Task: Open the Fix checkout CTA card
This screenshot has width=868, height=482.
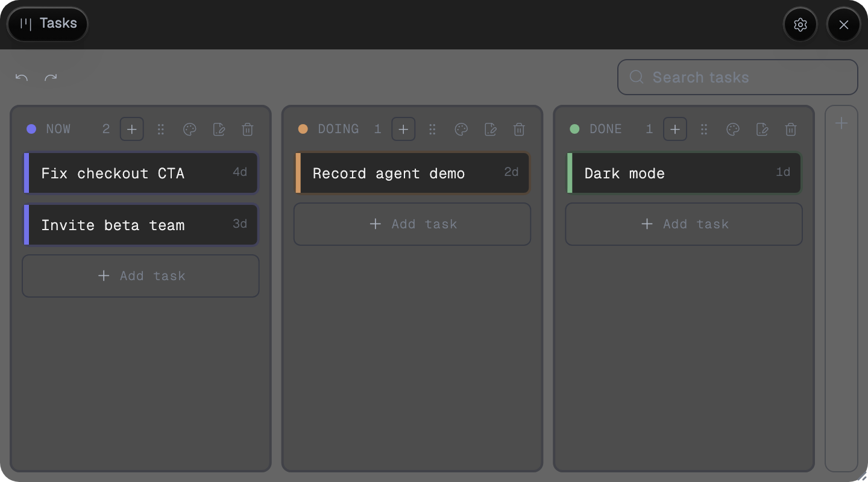Action: pos(141,173)
